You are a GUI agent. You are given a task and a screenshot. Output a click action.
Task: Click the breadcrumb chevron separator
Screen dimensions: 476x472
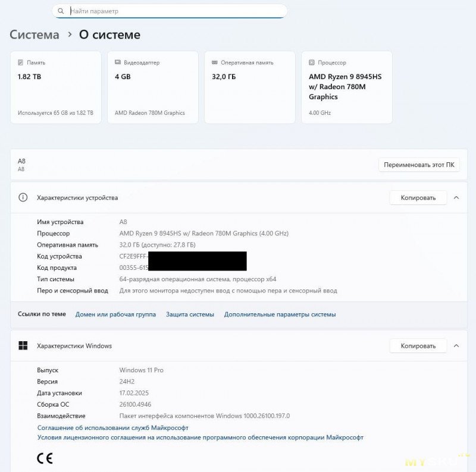click(70, 34)
